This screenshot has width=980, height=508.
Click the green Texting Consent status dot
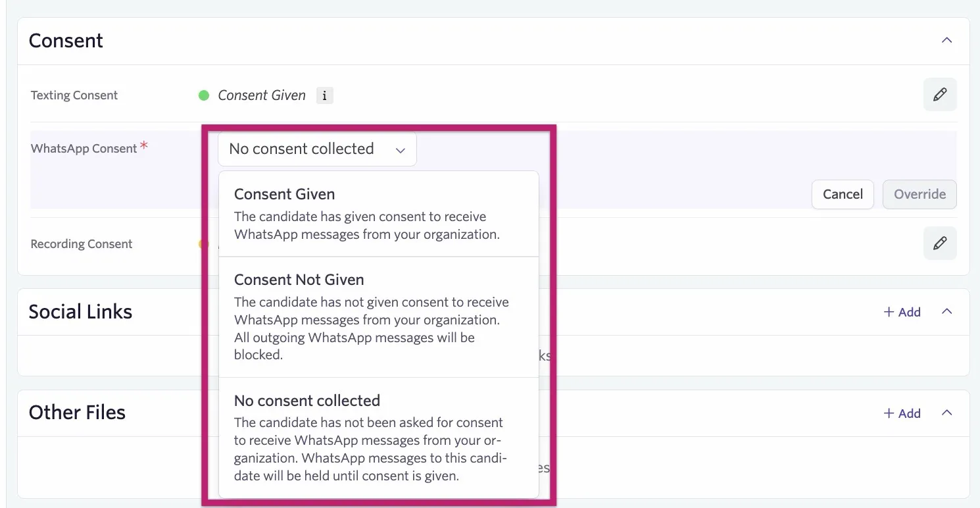(x=204, y=95)
